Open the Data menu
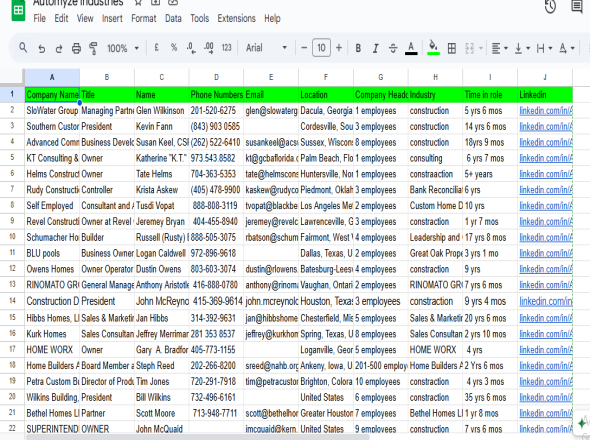This screenshot has width=590, height=440. (173, 18)
